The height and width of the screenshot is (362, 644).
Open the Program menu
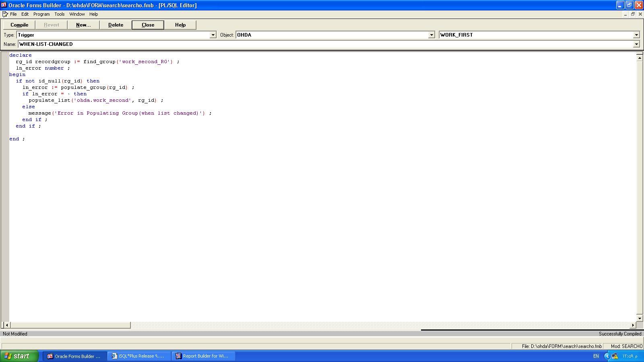click(x=41, y=14)
